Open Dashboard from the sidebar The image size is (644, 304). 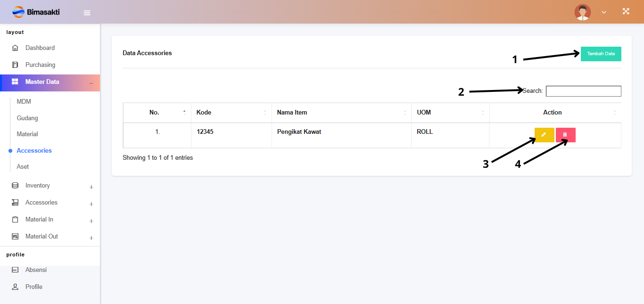[40, 48]
